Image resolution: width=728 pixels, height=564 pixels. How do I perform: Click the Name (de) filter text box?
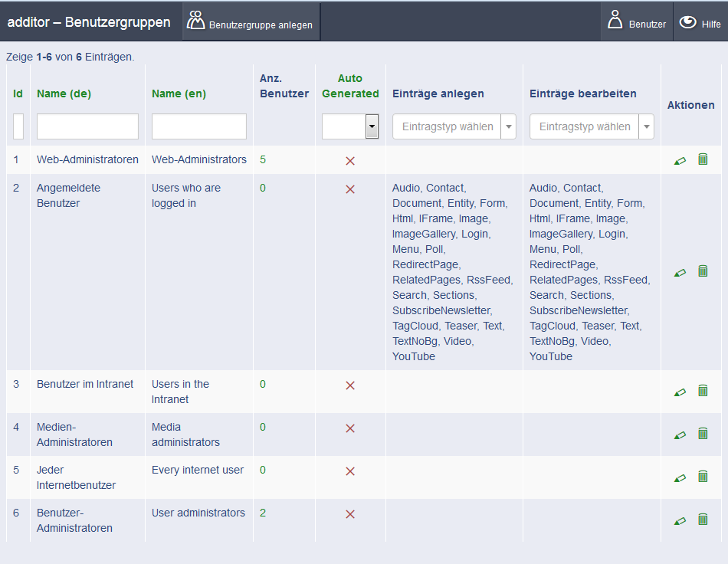(x=87, y=126)
